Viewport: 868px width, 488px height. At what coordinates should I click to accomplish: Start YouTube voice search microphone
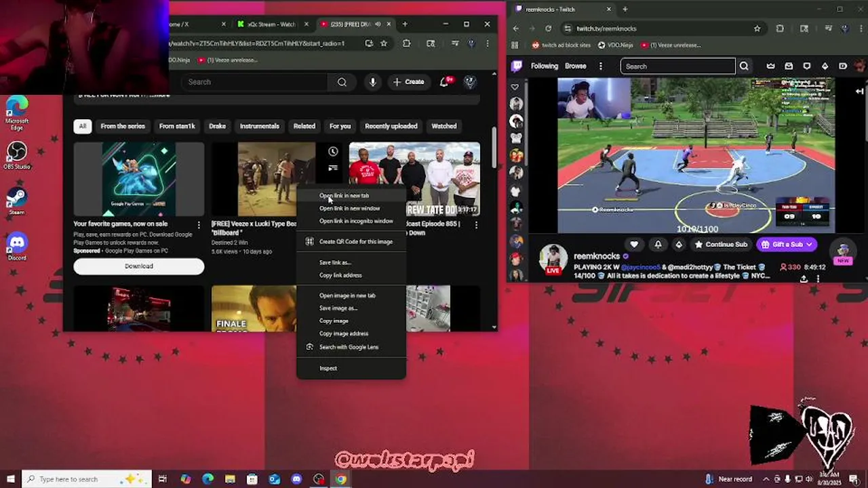[x=372, y=82]
